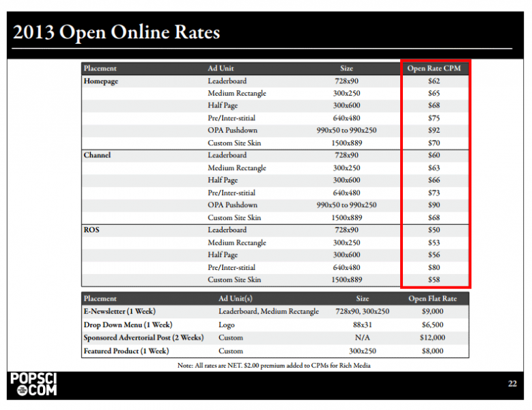This screenshot has height=410, width=532.
Task: Click "Sponsored Advertorial Post (2 Weeks)" placement
Action: tap(143, 338)
